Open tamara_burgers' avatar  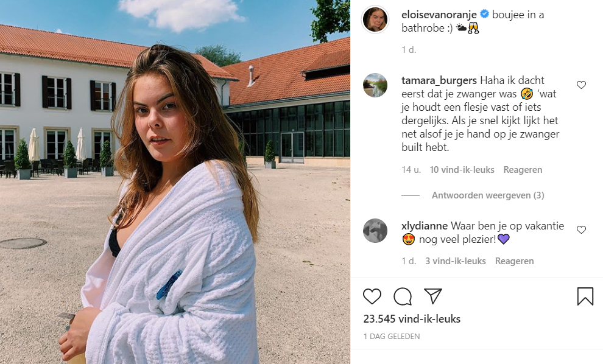click(375, 85)
